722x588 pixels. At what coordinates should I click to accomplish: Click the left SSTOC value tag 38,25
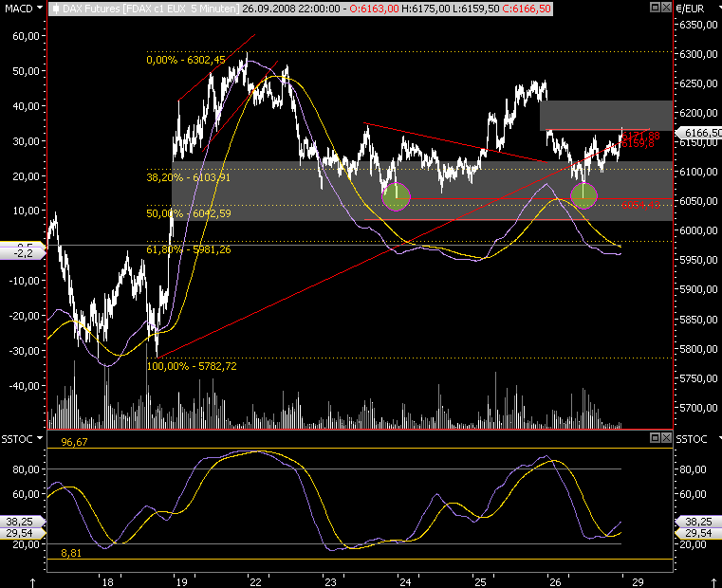[22, 522]
